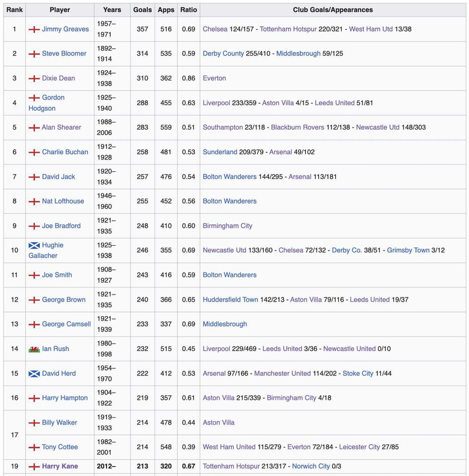Open the Dixie Dean player link
The width and height of the screenshot is (469, 476).
58,78
